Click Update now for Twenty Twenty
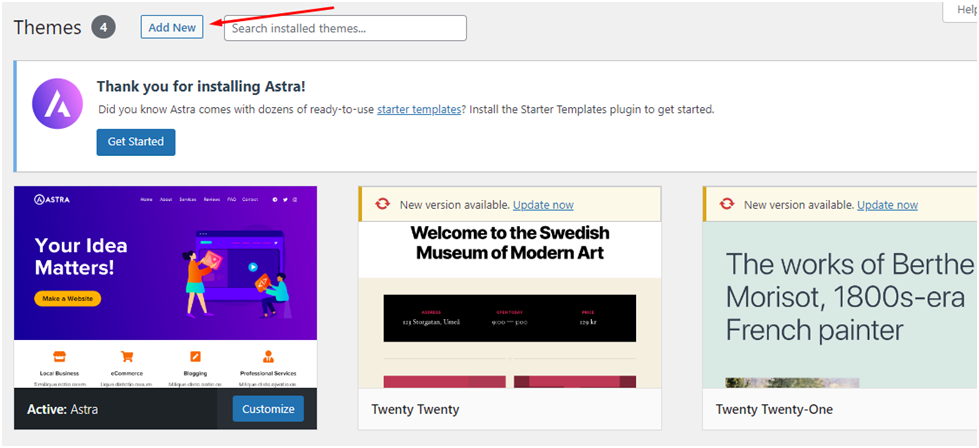Viewport: 979px width, 448px height. (x=543, y=205)
